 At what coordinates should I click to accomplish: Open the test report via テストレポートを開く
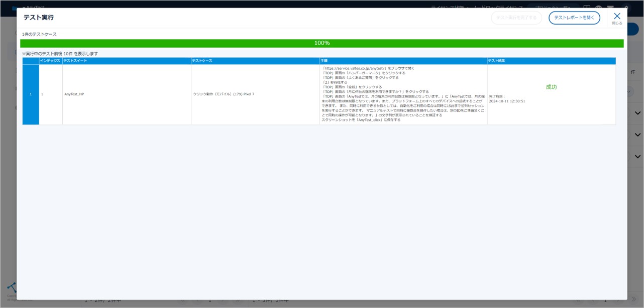pyautogui.click(x=574, y=18)
